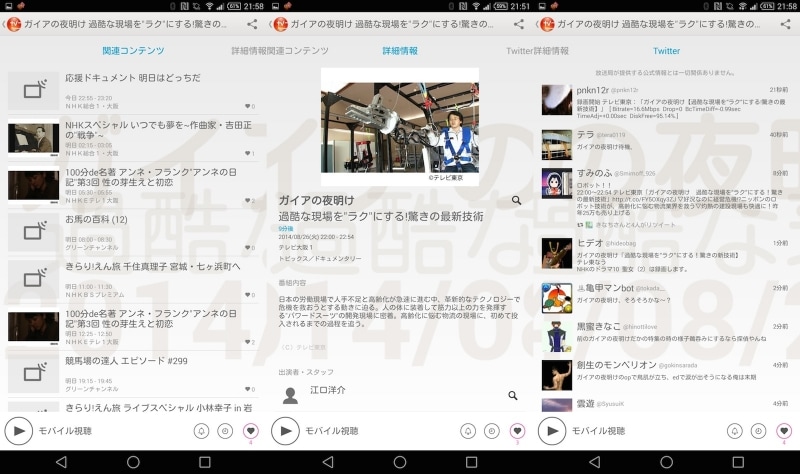Open tweet by pnkn12r
Screen dimensions: 800x474
coord(665,102)
